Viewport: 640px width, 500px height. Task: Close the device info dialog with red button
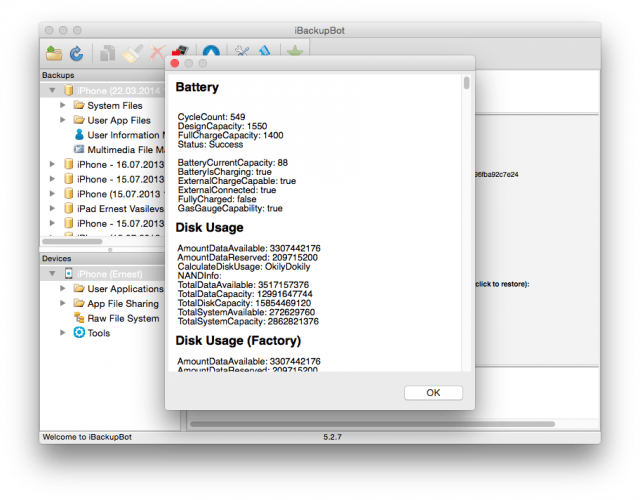click(175, 63)
